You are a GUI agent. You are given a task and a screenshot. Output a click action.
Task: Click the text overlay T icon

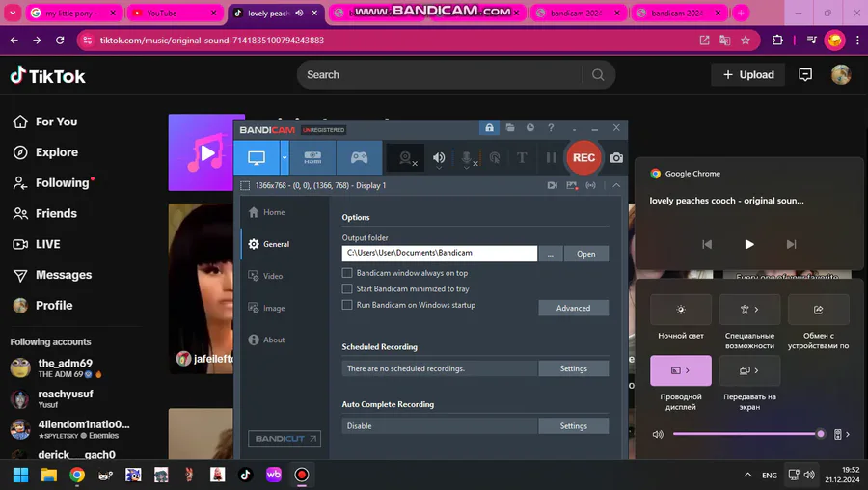(522, 158)
